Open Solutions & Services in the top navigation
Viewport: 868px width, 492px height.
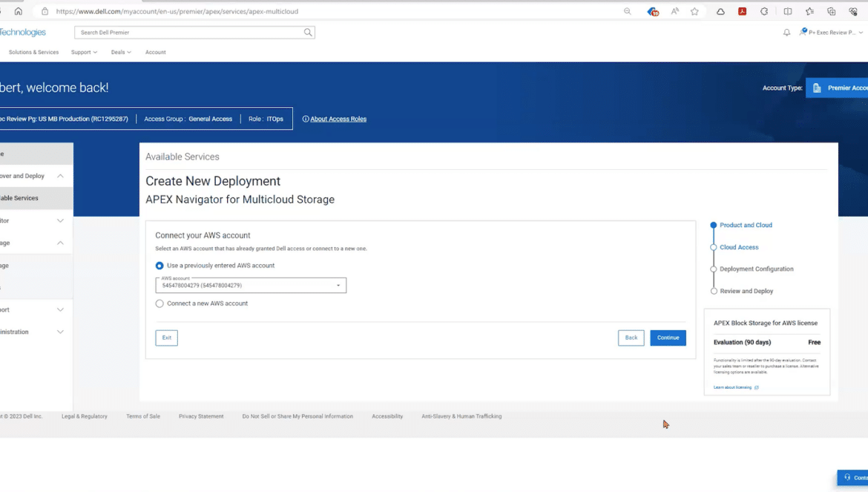34,53
